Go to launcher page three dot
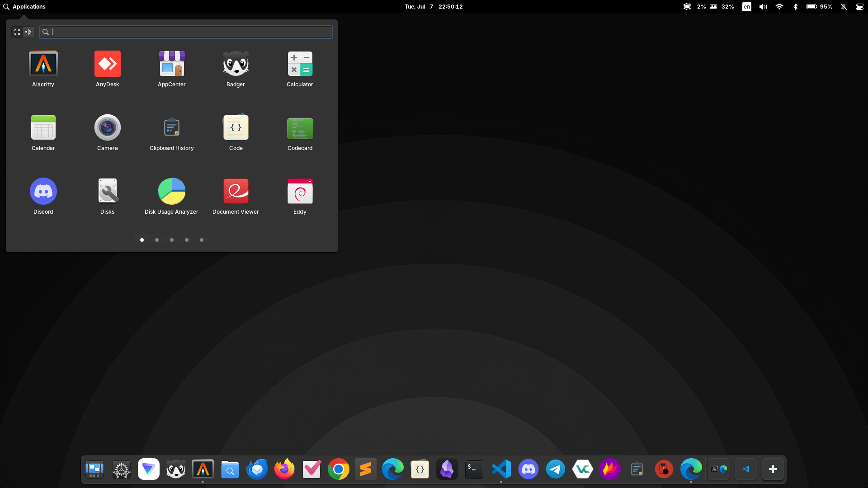This screenshot has height=488, width=868. [172, 240]
